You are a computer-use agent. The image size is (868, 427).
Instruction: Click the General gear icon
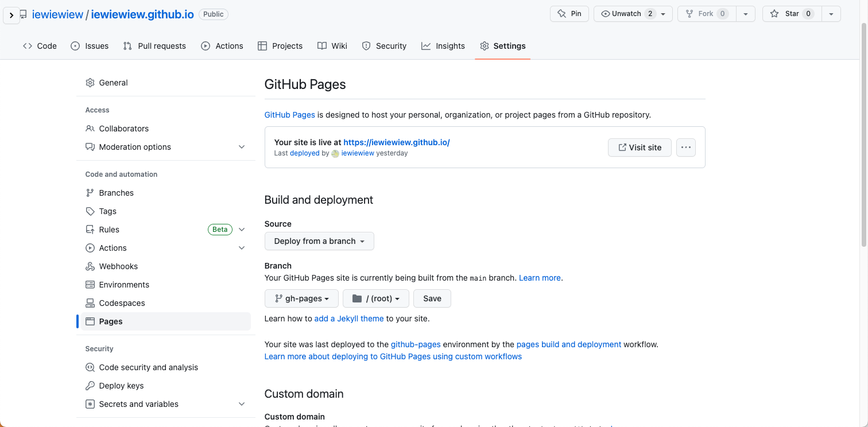pos(90,83)
